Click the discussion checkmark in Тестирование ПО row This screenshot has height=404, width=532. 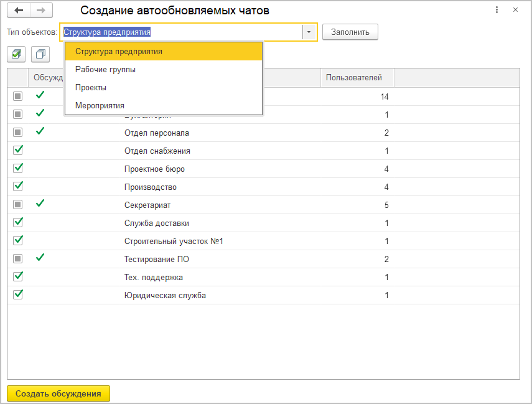(40, 257)
